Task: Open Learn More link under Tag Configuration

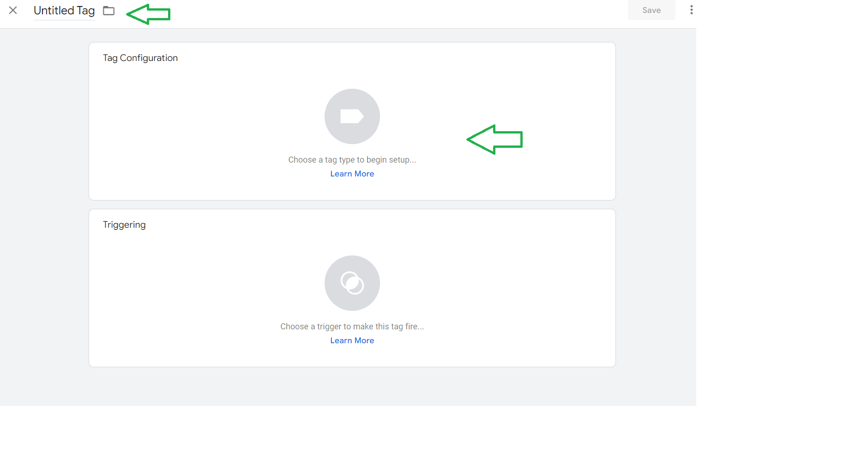Action: (352, 174)
